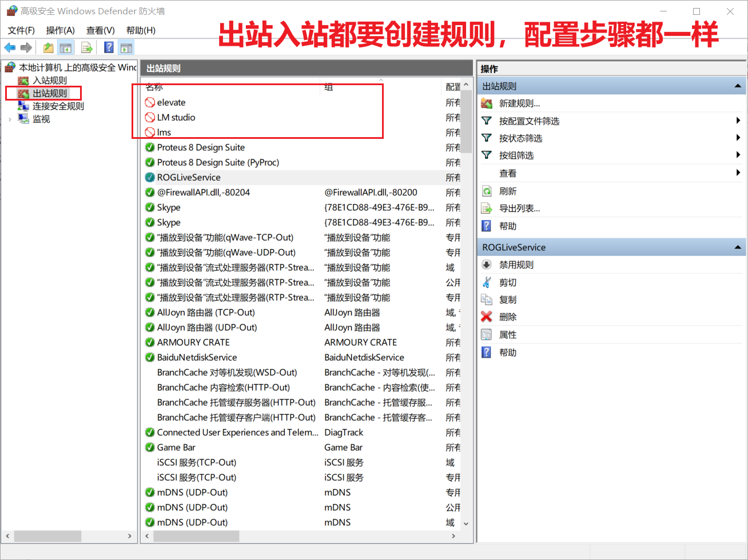Click the 属性 properties icon

[x=487, y=334]
